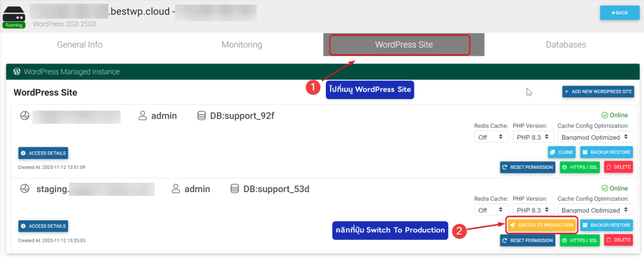
Task: Open PHP Version dropdown for first site
Action: [x=533, y=137]
